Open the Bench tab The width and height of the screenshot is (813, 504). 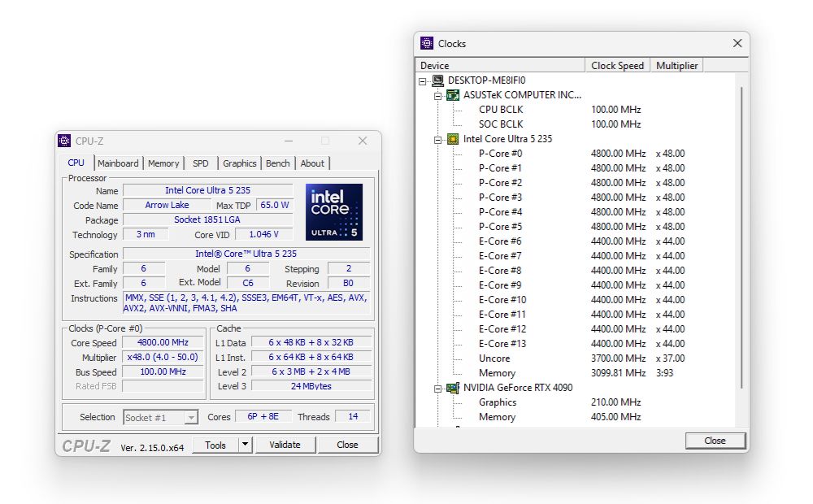[278, 163]
